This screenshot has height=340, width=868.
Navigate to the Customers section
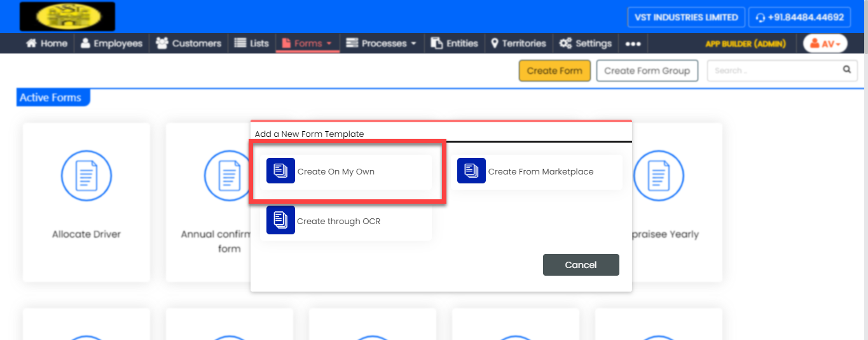(189, 43)
